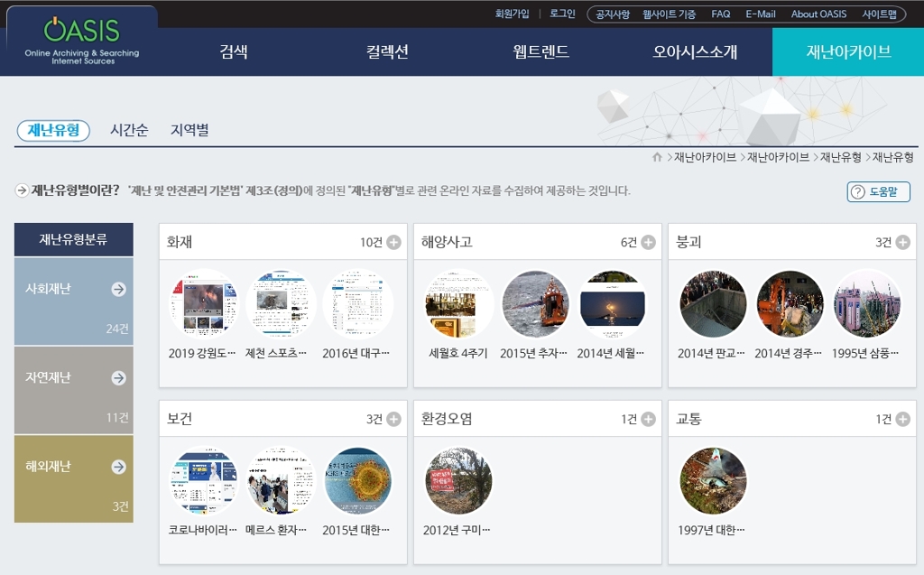
Task: Open the 사이트맵 link
Action: (879, 14)
